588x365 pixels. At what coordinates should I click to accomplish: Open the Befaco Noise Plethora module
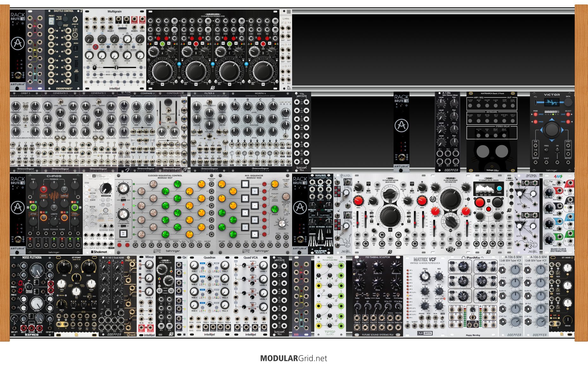32,296
